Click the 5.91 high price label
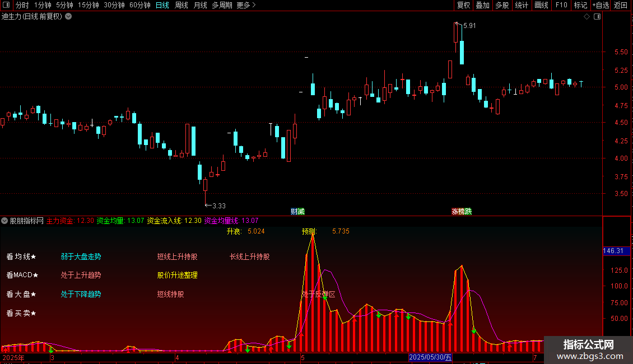Viewport: 633px width, 364px height. tap(469, 26)
